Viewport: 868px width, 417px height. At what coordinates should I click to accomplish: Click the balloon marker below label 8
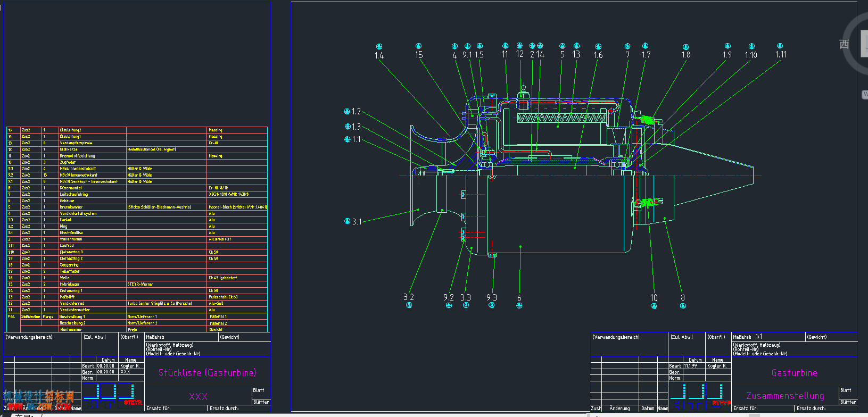point(683,306)
